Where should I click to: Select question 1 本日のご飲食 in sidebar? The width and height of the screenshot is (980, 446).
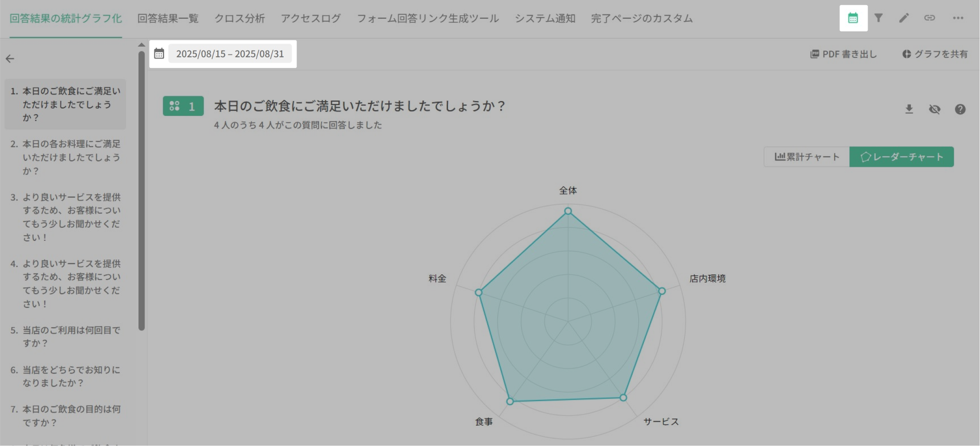coord(65,104)
